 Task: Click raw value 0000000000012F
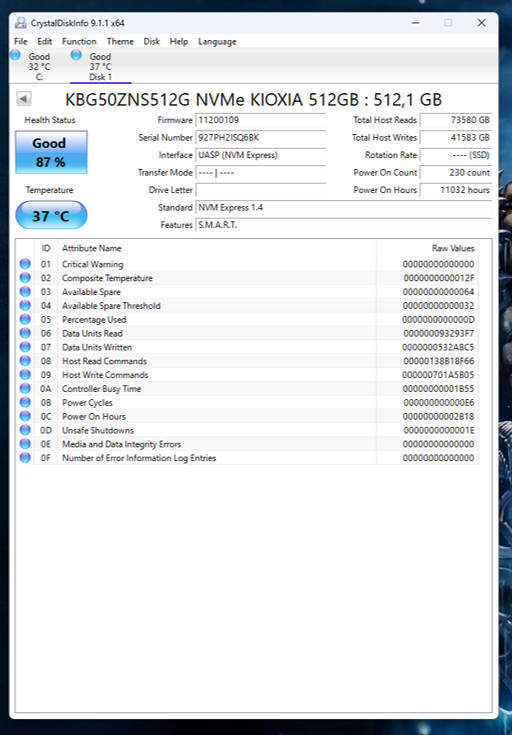pyautogui.click(x=439, y=278)
